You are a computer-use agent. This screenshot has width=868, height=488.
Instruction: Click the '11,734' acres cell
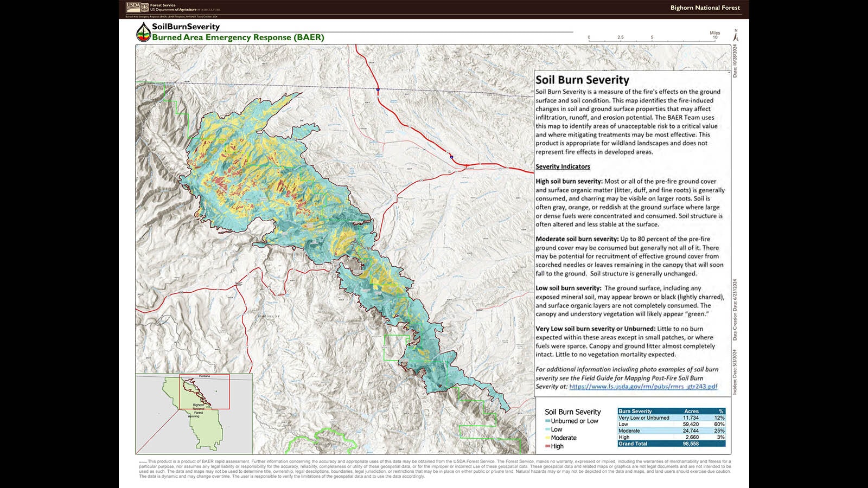click(691, 418)
